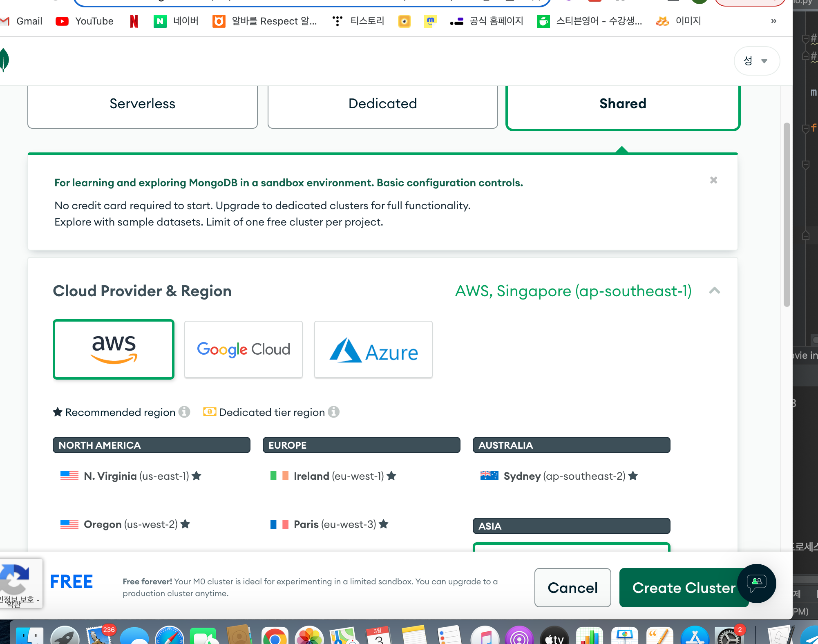Select Oregon (us-west-2) region
The width and height of the screenshot is (818, 644).
pos(125,524)
